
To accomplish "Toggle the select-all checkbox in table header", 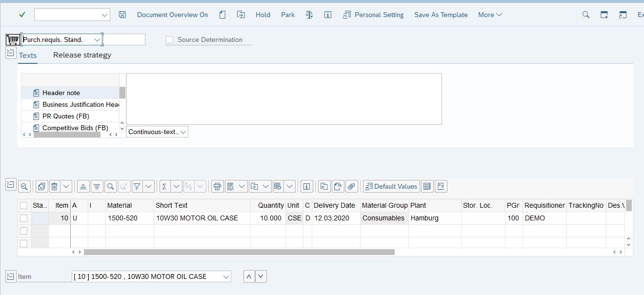I will click(23, 205).
